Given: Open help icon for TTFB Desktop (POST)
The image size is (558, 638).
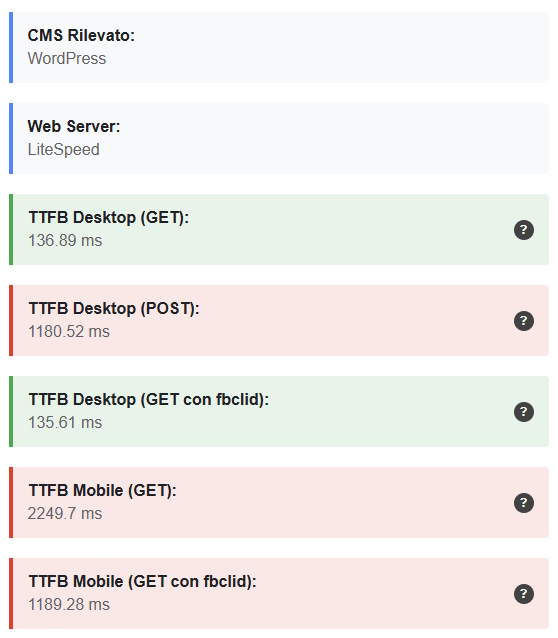Looking at the screenshot, I should 523,321.
